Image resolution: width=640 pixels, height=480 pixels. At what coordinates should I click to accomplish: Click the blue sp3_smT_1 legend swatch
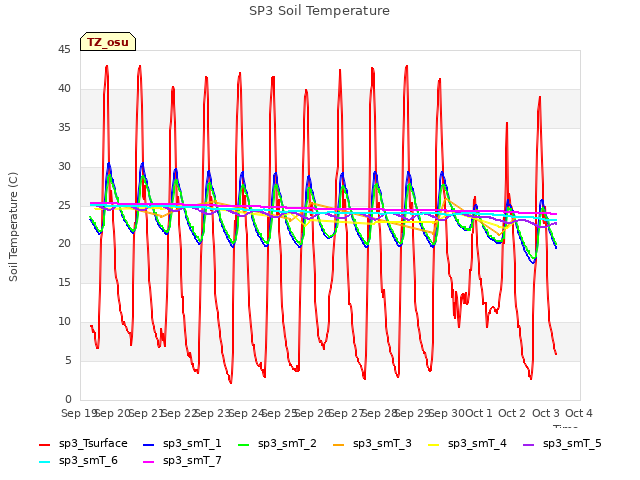(149, 444)
